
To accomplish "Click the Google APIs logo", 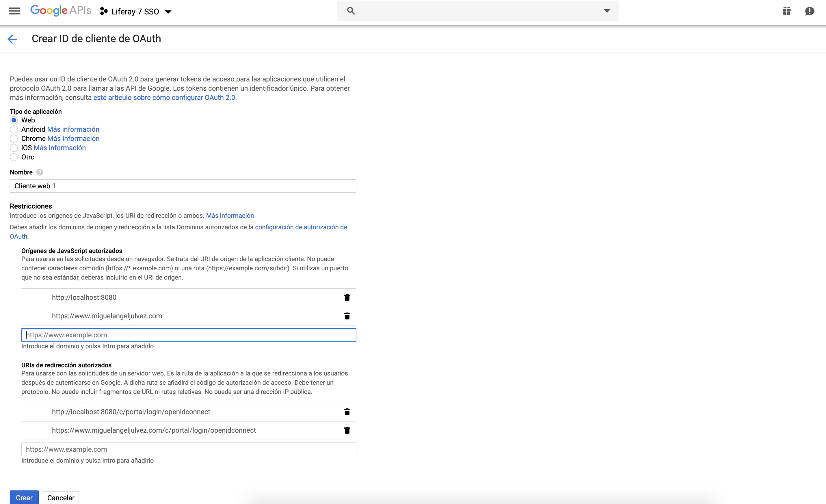I will [61, 10].
